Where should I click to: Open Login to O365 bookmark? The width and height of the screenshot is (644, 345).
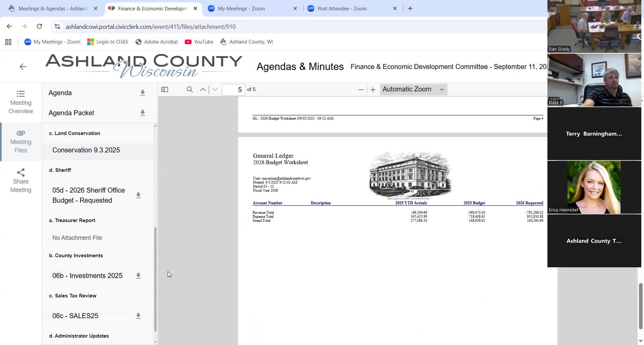pyautogui.click(x=108, y=42)
